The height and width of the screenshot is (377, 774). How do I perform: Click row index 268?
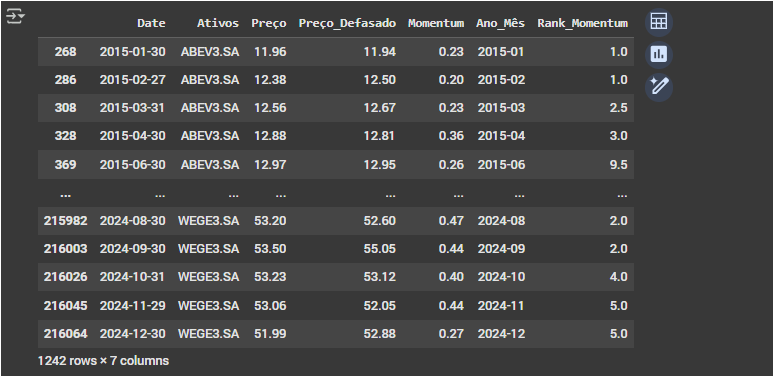pyautogui.click(x=65, y=52)
